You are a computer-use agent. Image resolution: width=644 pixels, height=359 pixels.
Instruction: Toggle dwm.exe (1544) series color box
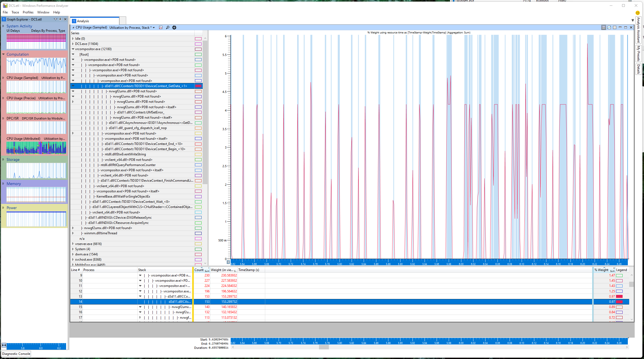point(198,254)
